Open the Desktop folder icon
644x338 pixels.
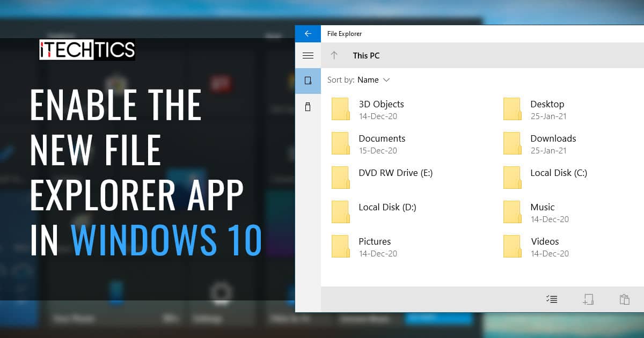513,109
